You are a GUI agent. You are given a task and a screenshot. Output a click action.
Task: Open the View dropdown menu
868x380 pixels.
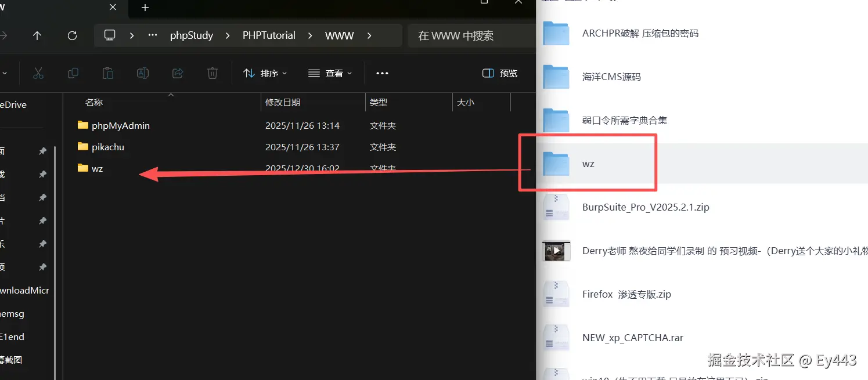click(330, 73)
